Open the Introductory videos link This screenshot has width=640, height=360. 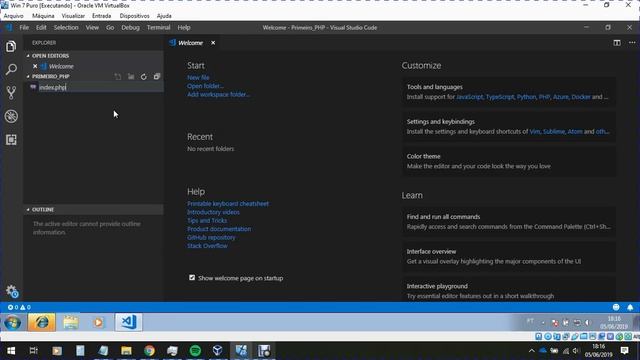click(213, 212)
